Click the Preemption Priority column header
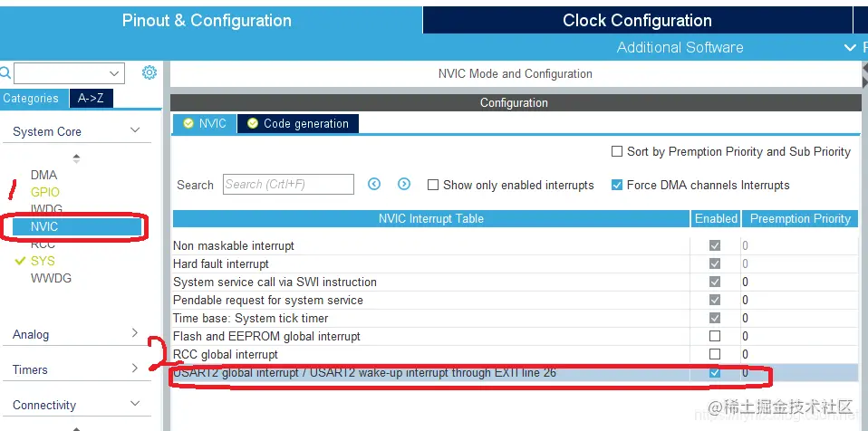This screenshot has width=868, height=431. pyautogui.click(x=799, y=218)
